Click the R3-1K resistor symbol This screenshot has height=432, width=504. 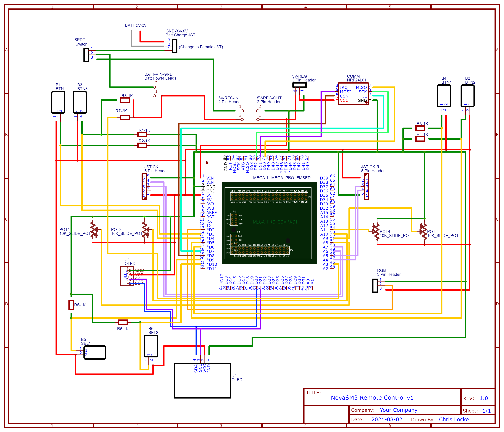tap(420, 128)
